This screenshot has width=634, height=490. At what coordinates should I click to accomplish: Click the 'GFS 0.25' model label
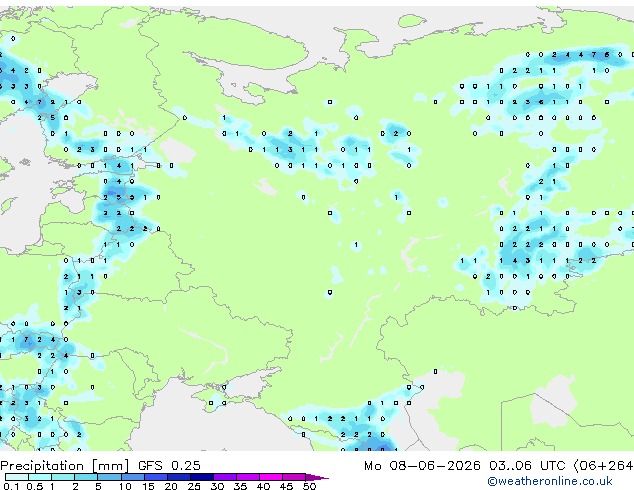(169, 466)
